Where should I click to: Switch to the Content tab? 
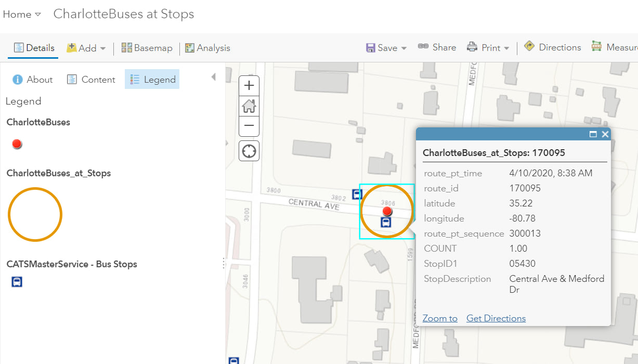click(91, 80)
